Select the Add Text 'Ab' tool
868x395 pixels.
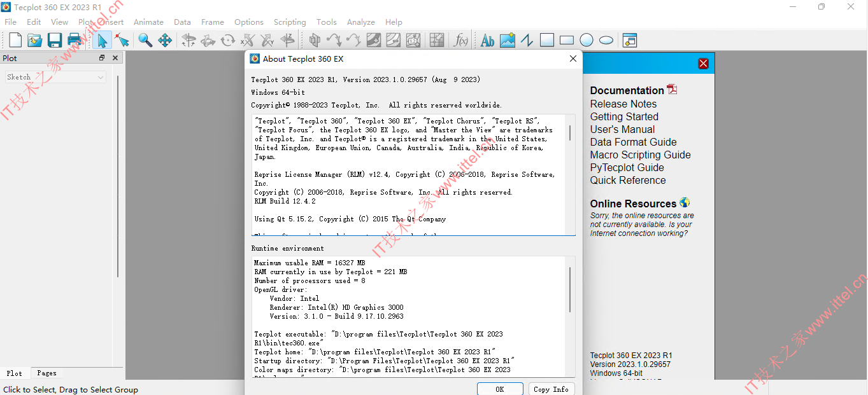[x=488, y=40]
